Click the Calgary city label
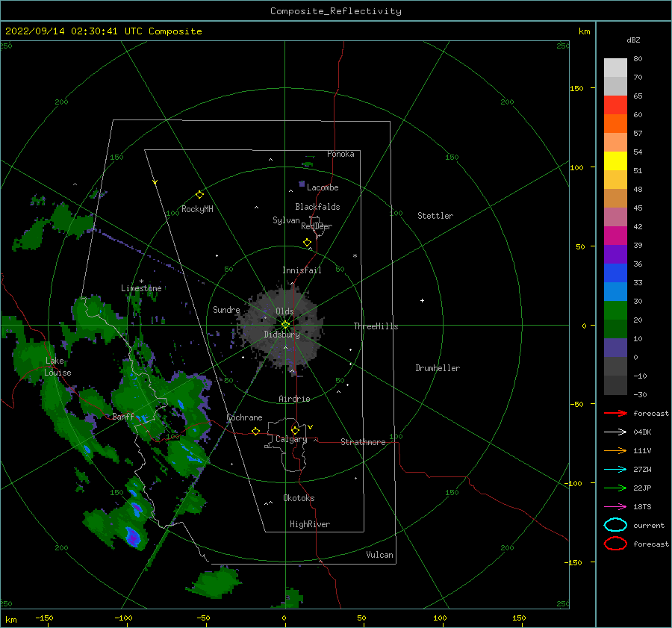 point(291,439)
